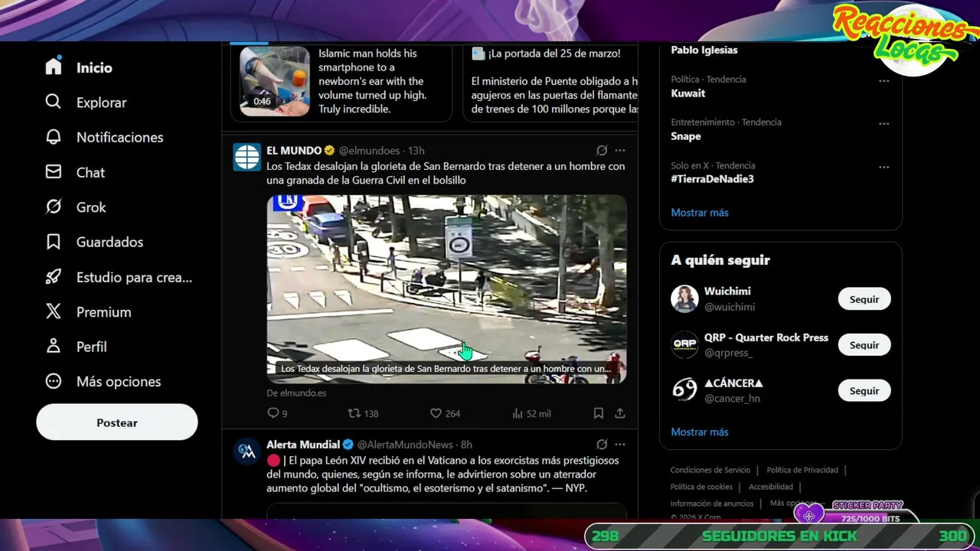View analytics of EL MUNDO post

[531, 413]
